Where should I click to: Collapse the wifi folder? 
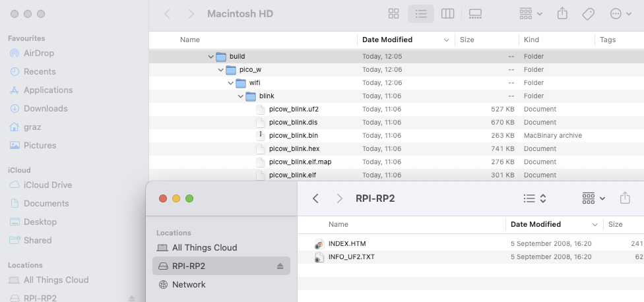coord(230,83)
